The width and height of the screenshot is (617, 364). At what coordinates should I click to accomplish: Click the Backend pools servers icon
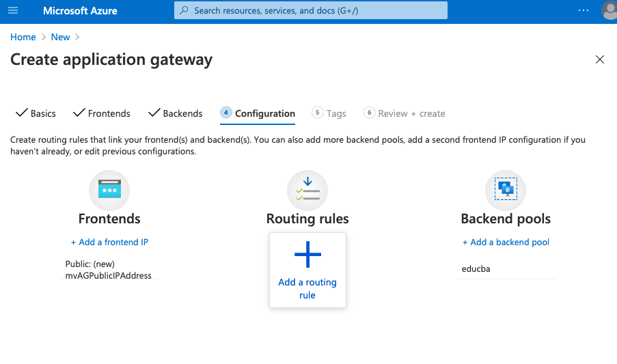point(506,190)
